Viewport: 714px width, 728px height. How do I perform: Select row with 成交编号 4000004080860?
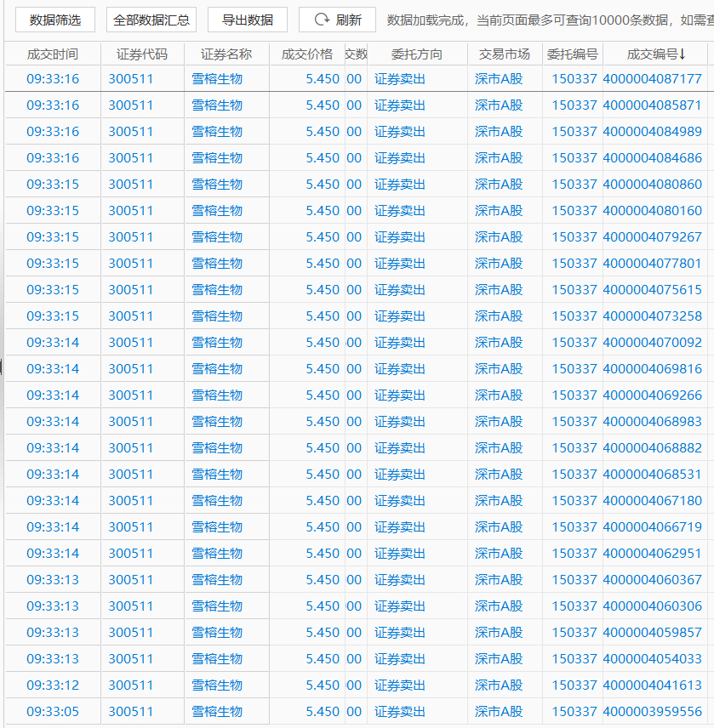pyautogui.click(x=357, y=185)
